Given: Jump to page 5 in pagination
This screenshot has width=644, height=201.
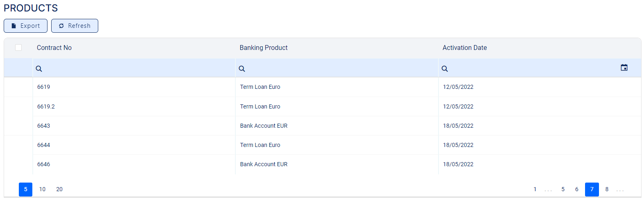Looking at the screenshot, I should click(563, 189).
